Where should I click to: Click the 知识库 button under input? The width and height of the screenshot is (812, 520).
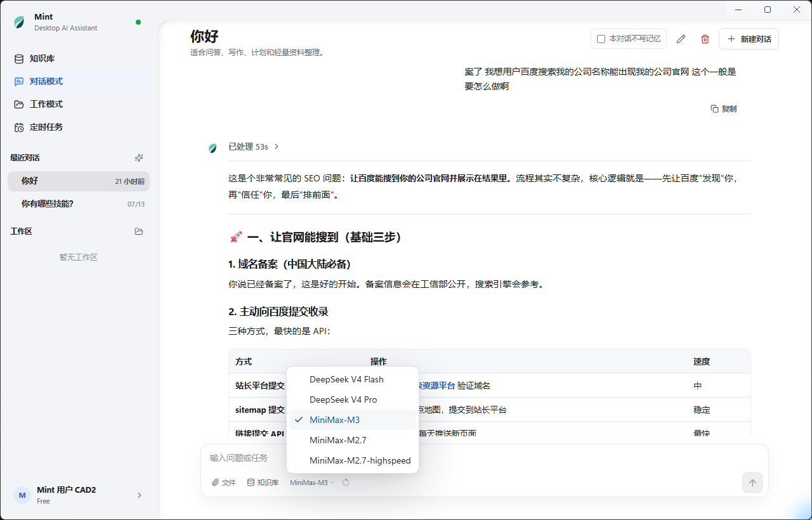(x=263, y=483)
